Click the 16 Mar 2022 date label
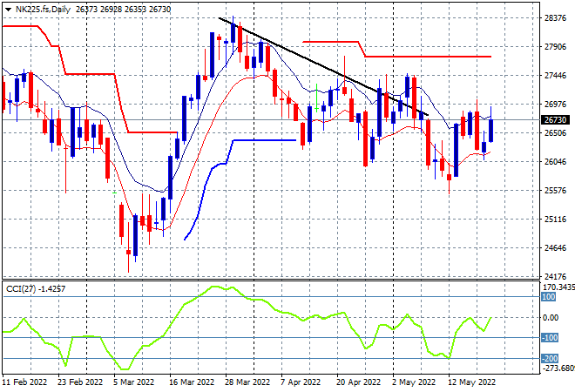This screenshot has height=392, width=575. (192, 382)
